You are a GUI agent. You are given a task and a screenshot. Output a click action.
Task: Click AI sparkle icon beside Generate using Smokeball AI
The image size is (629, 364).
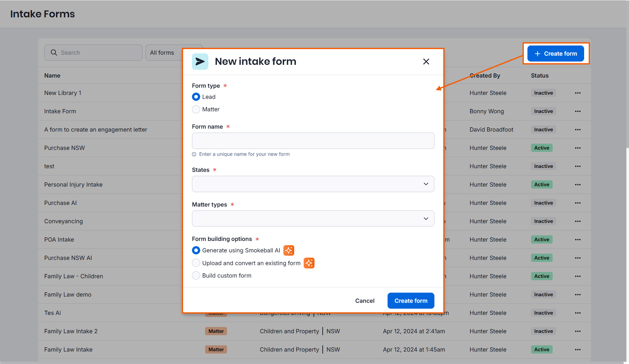point(289,250)
